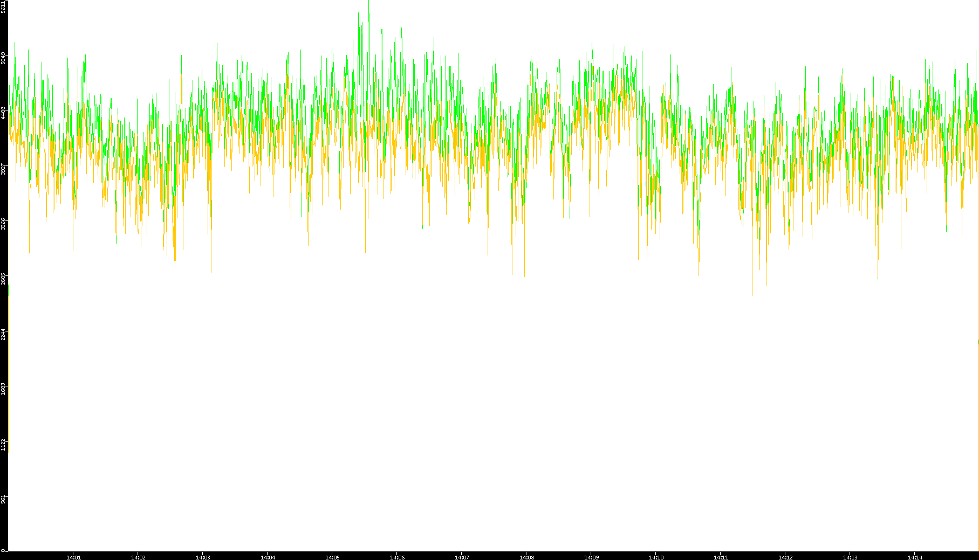This screenshot has height=560, width=979.
Task: Click the 1122 value axis label
Action: [x=4, y=444]
